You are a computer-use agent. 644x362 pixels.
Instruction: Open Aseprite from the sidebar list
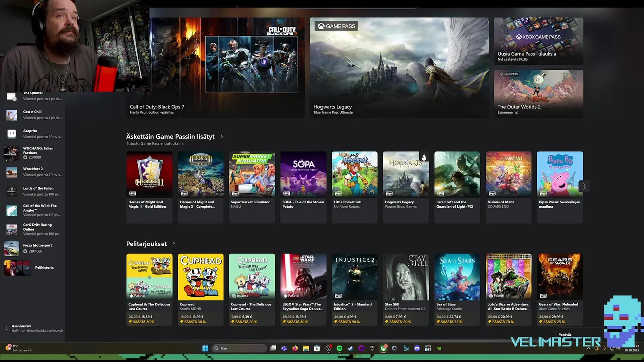33,133
